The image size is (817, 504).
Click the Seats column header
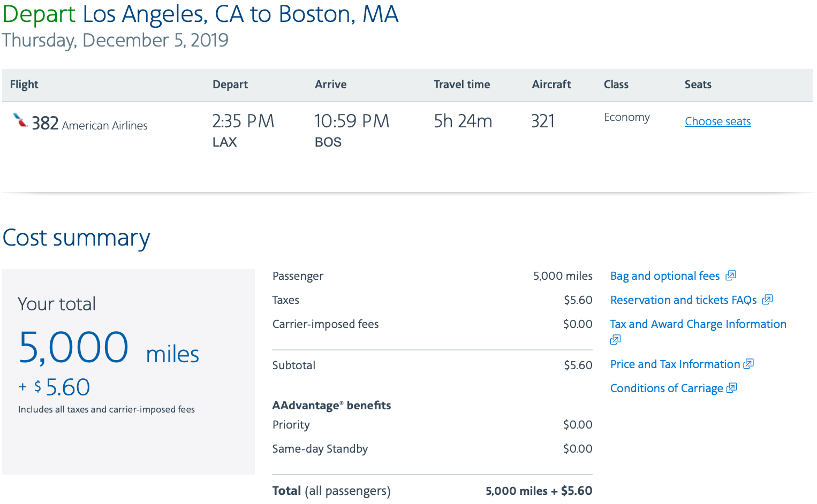(698, 85)
